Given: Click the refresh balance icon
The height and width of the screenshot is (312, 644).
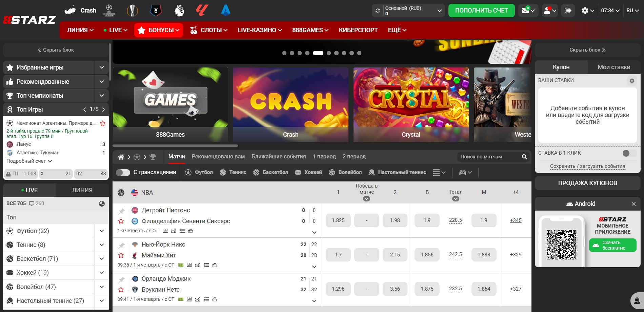Looking at the screenshot, I should tap(378, 11).
